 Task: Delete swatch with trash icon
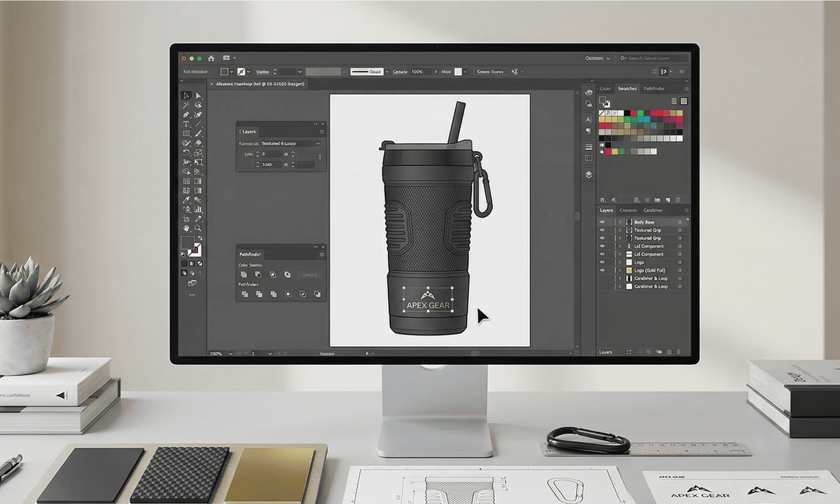pos(677,200)
